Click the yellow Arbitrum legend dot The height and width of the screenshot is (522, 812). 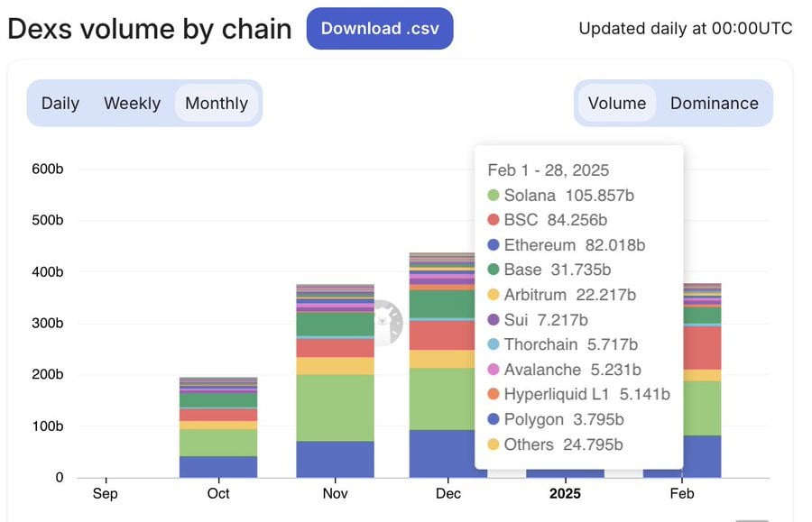(493, 295)
